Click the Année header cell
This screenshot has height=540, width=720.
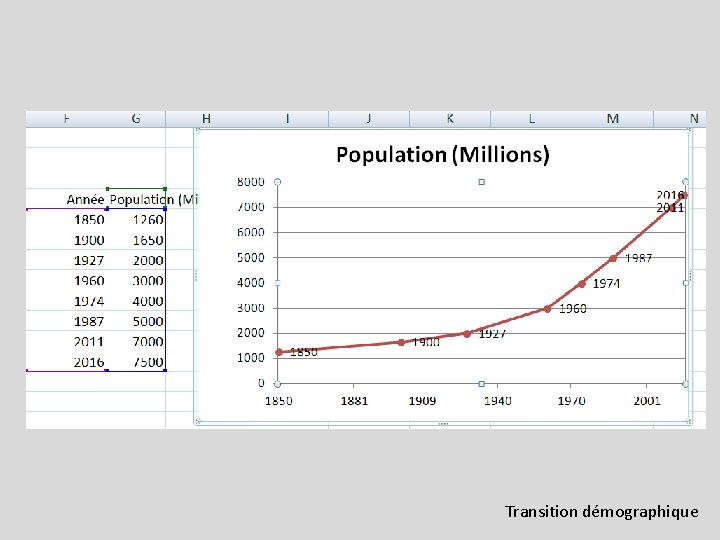pos(67,199)
